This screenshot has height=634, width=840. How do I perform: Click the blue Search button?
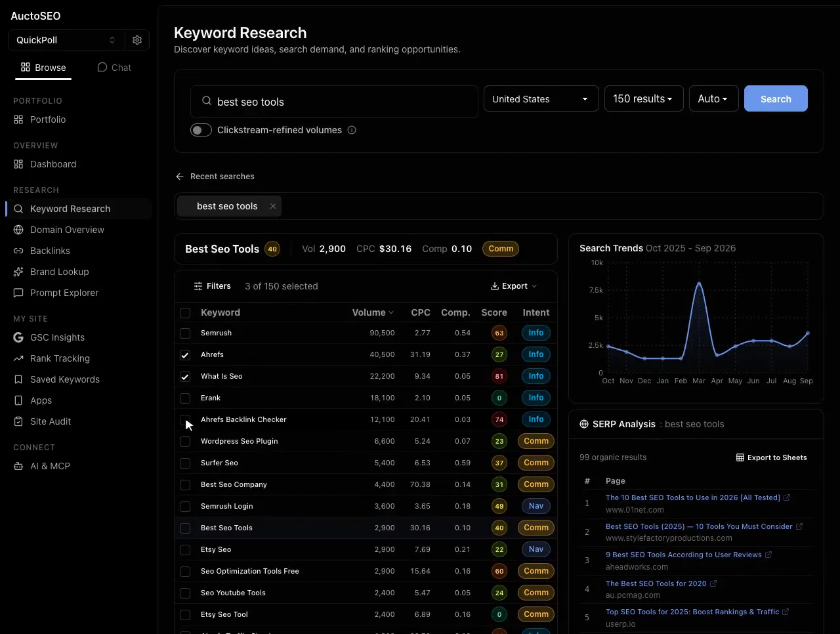point(776,99)
